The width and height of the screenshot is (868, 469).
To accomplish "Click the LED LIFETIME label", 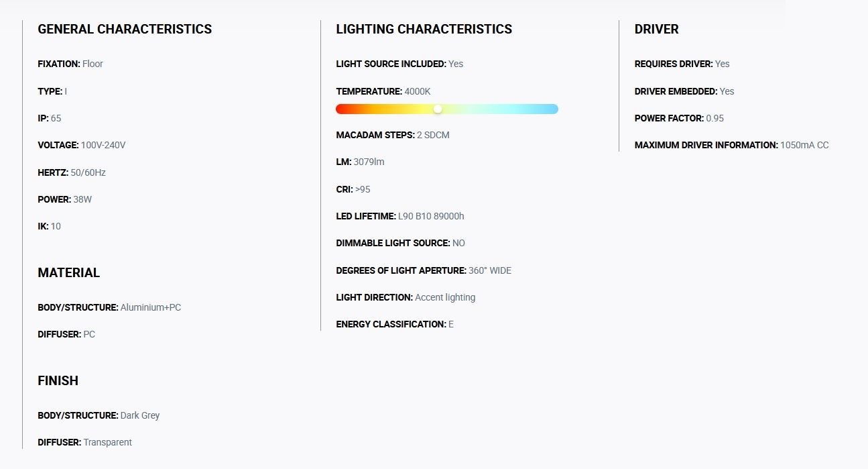I will [366, 216].
